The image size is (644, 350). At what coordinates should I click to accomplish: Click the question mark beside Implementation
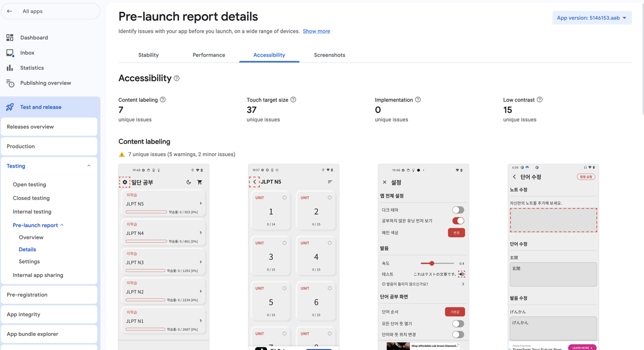pos(418,100)
